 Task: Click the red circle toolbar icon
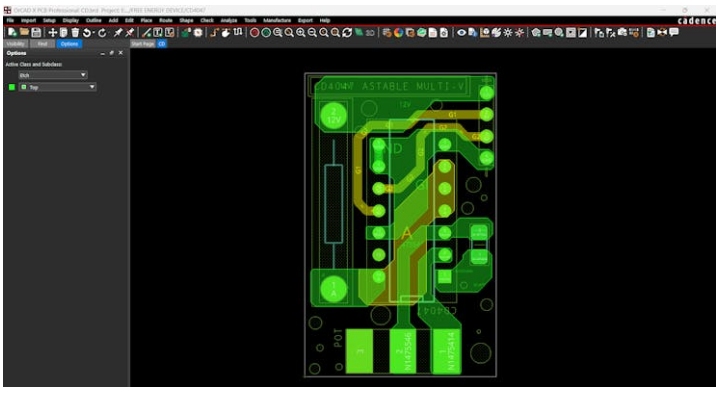[254, 32]
